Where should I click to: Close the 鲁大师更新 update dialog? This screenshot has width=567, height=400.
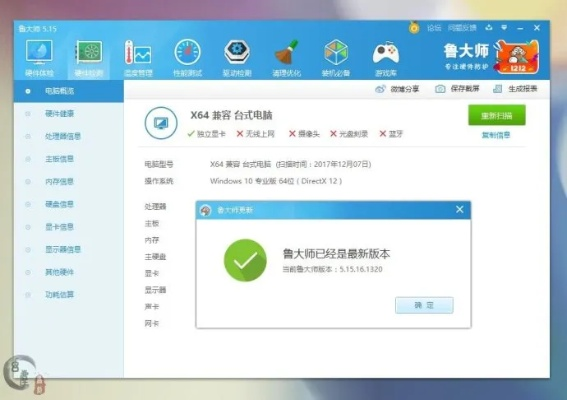point(460,209)
